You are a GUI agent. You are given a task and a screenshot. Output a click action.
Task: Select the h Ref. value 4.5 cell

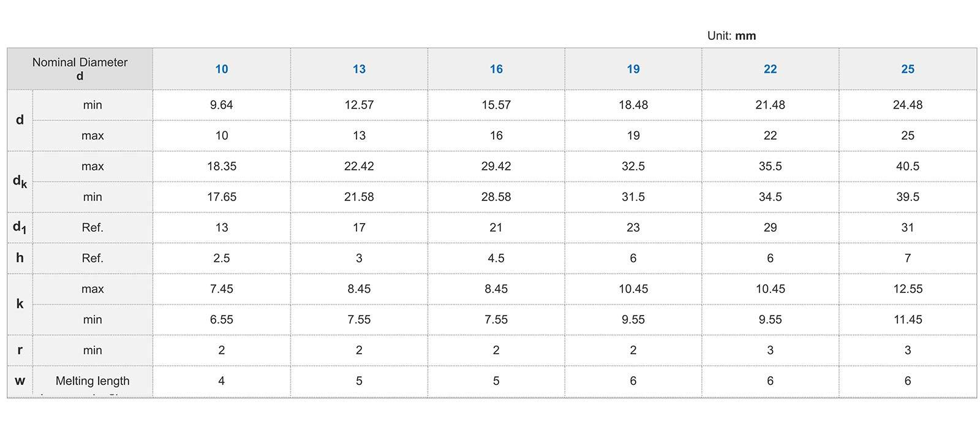click(496, 258)
